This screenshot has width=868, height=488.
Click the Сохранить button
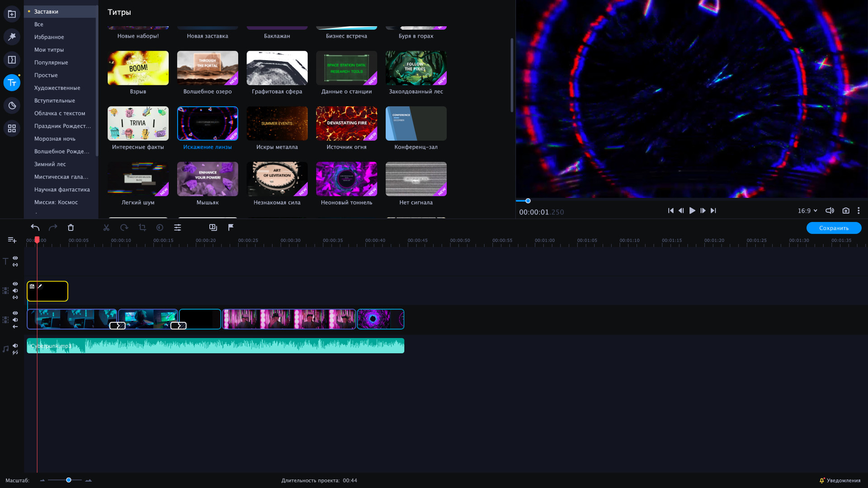click(x=834, y=228)
